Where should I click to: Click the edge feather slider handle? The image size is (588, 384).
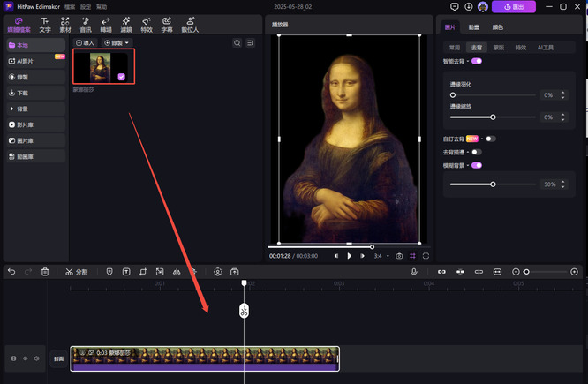[453, 94]
